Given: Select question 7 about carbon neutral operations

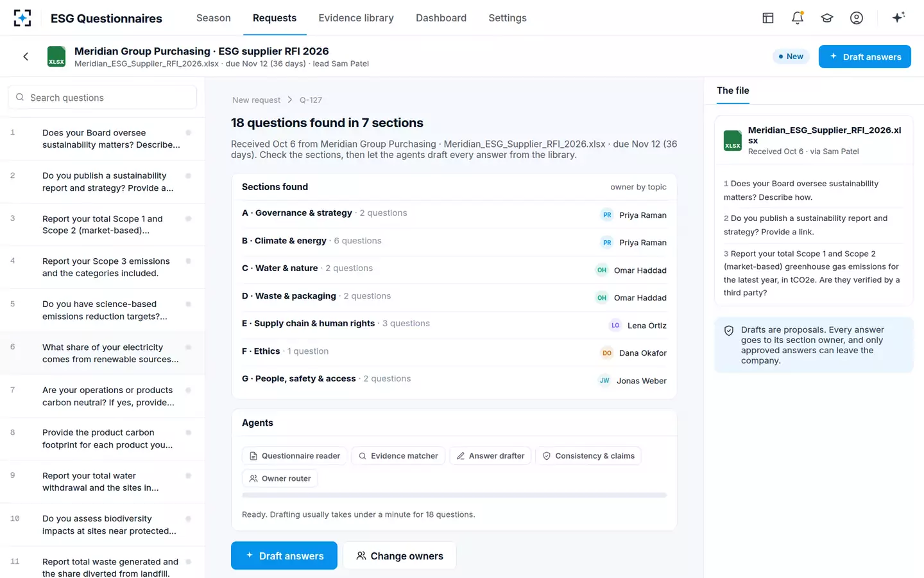Looking at the screenshot, I should coord(103,396).
